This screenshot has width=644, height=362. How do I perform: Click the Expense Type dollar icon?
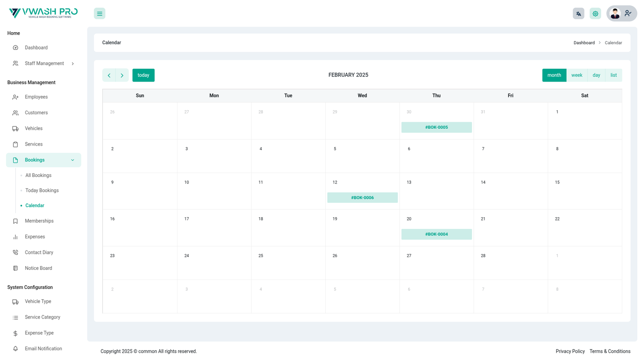pyautogui.click(x=15, y=333)
